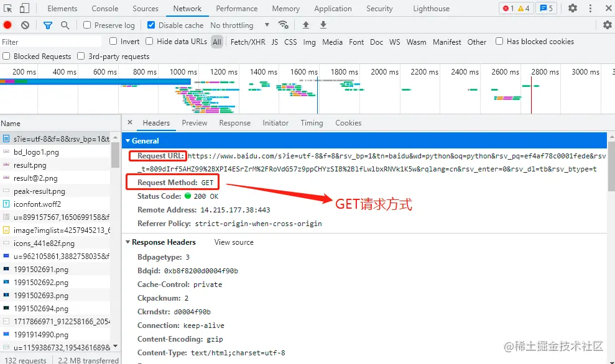Image resolution: width=615 pixels, height=364 pixels.
Task: Stop recording network log with red button
Action: coord(7,25)
